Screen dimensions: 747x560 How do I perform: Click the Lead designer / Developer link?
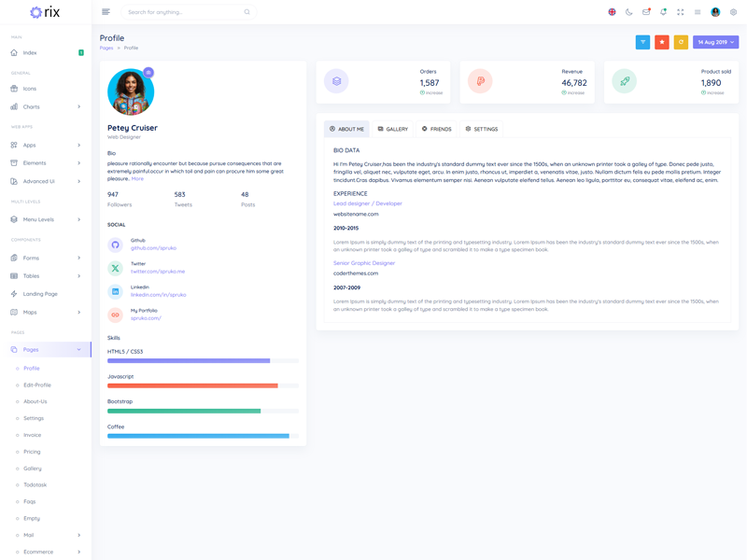point(367,203)
